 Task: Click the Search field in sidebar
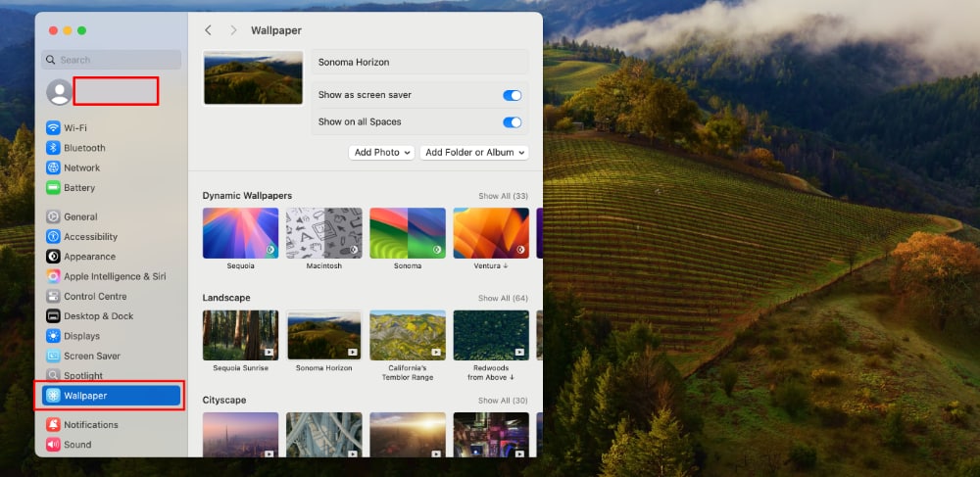[x=112, y=60]
